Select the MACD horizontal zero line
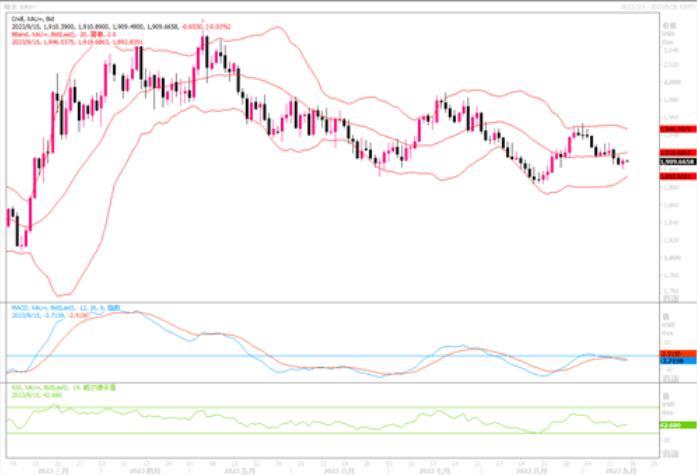Screen dimensions: 697x475 point(300,356)
